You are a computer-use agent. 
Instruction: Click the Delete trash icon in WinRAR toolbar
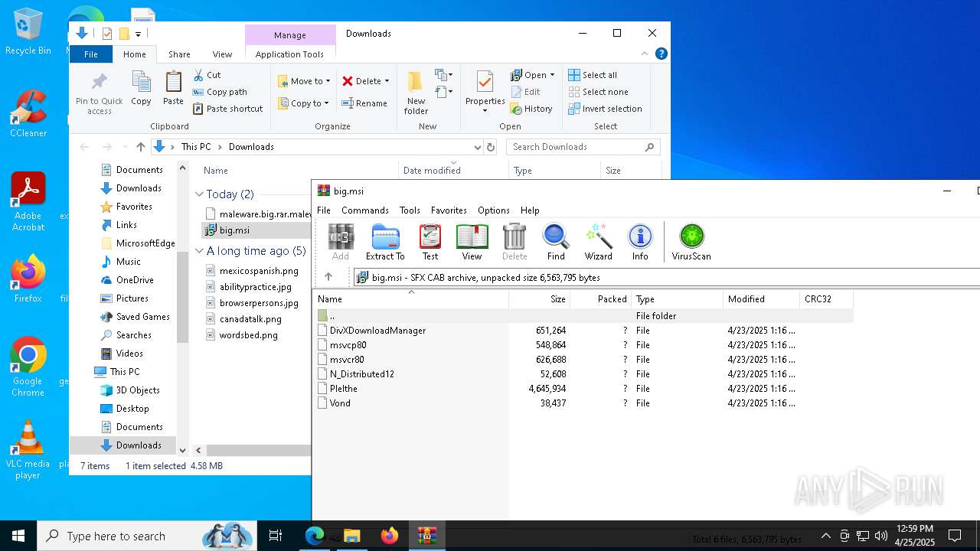tap(514, 242)
